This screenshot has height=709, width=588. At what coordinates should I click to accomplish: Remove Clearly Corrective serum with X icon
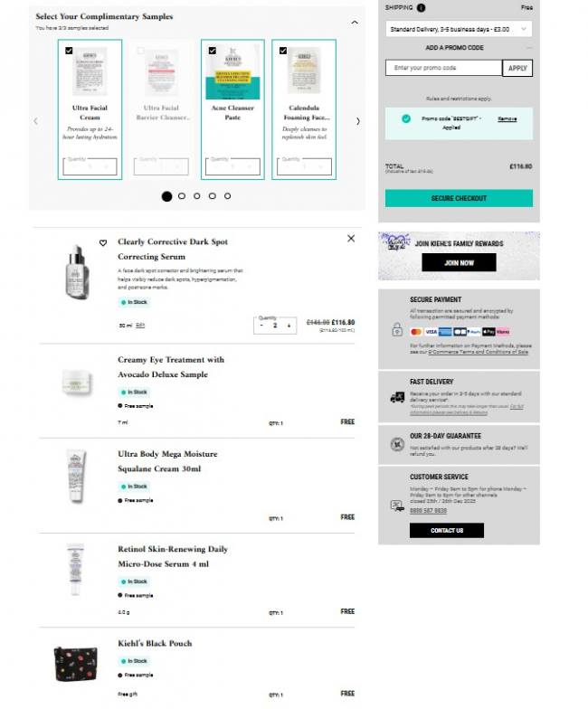351,239
